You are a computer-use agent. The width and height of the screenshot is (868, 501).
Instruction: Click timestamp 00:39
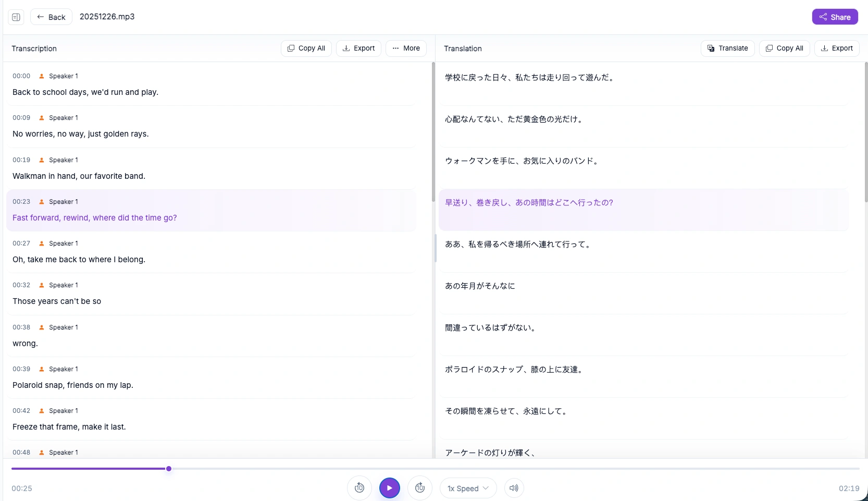21,369
